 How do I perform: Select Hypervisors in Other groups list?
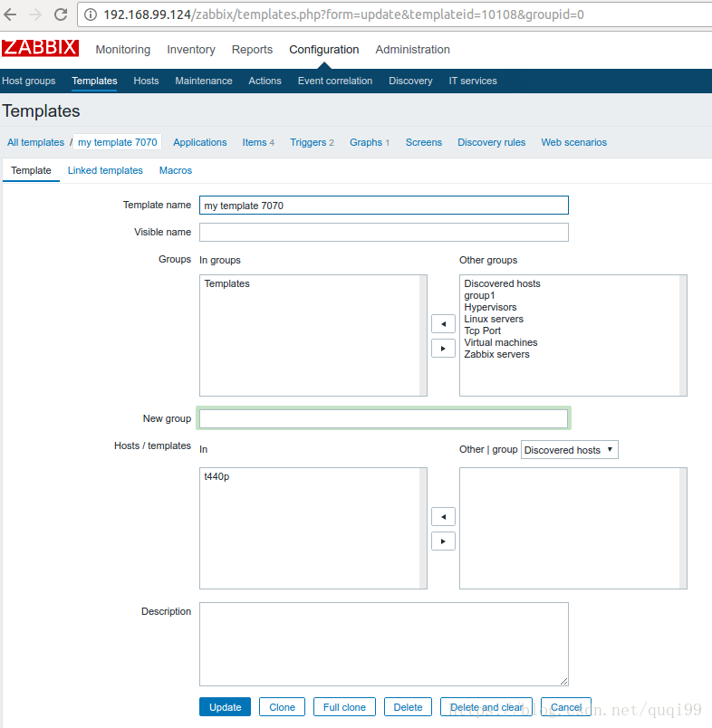[x=490, y=307]
